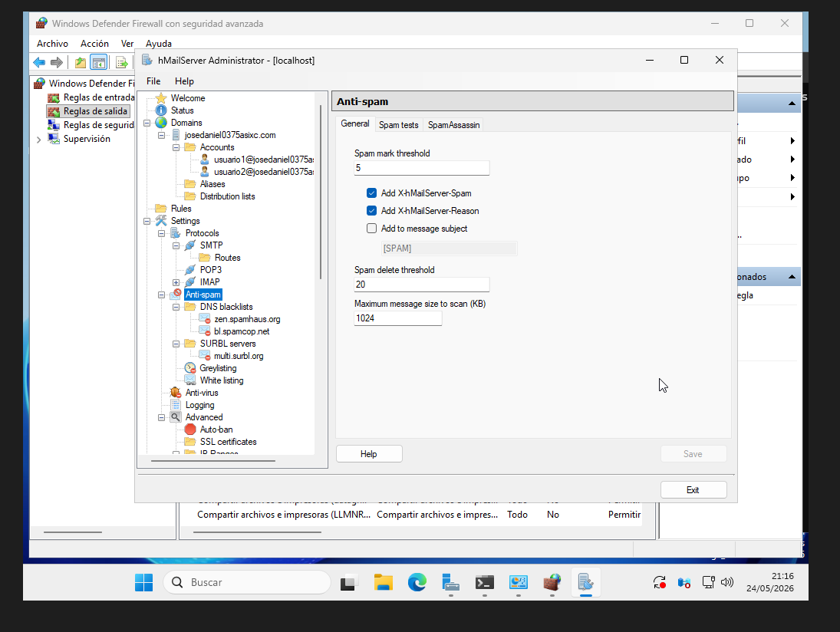Click the Domains globe icon
This screenshot has width=840, height=632.
click(161, 123)
